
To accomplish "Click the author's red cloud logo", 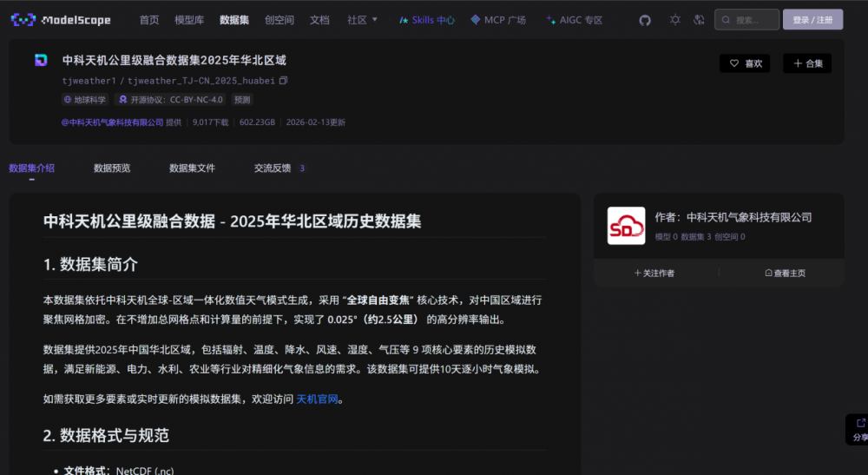I will pyautogui.click(x=626, y=226).
